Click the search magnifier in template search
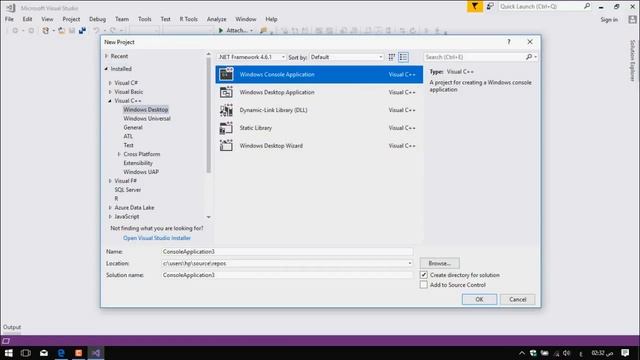Screen dimensions: 640x360 [529, 57]
